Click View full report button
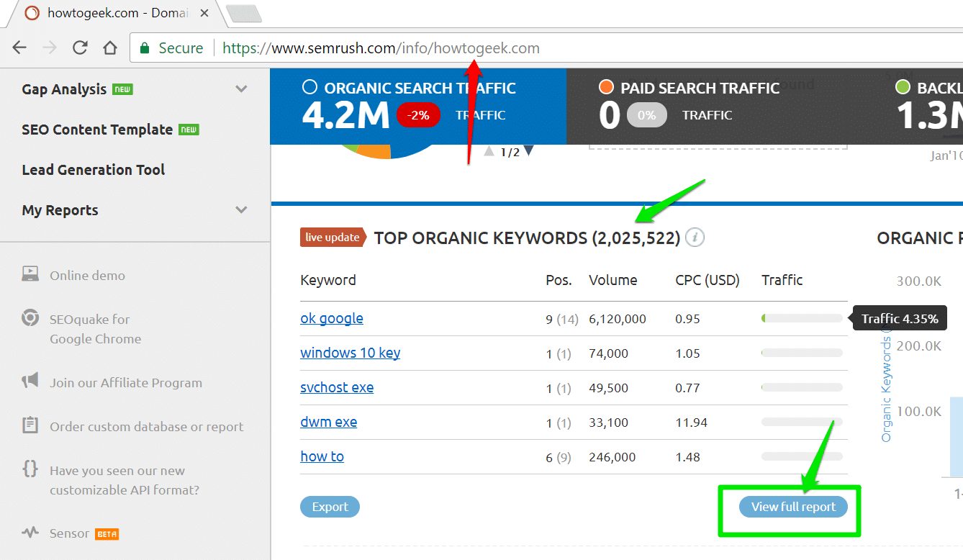 click(x=793, y=507)
